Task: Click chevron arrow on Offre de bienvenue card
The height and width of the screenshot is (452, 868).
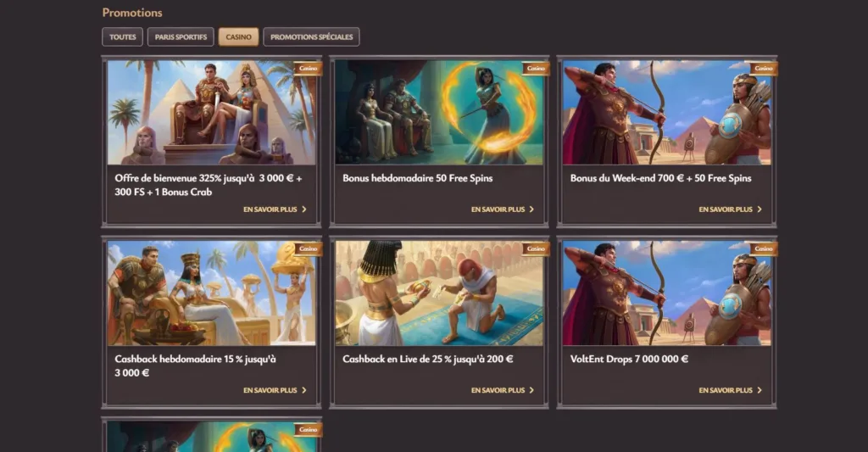Action: (x=304, y=209)
